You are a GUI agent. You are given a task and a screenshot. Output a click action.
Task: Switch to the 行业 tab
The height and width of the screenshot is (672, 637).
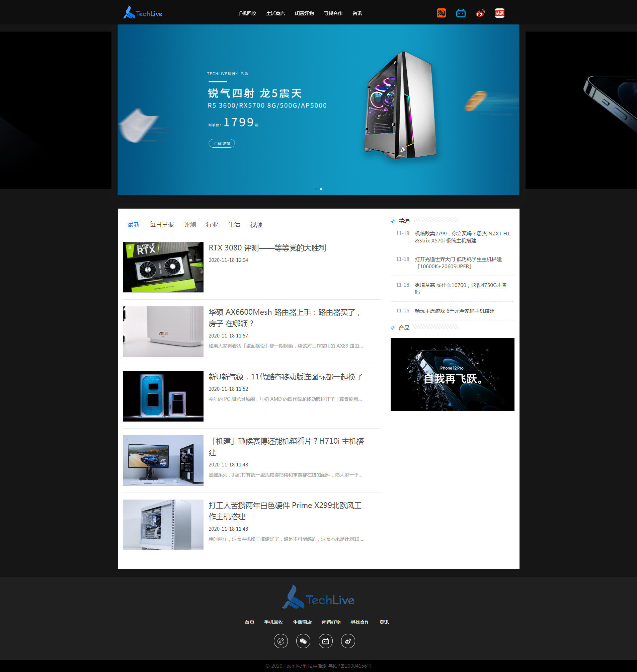tap(212, 224)
